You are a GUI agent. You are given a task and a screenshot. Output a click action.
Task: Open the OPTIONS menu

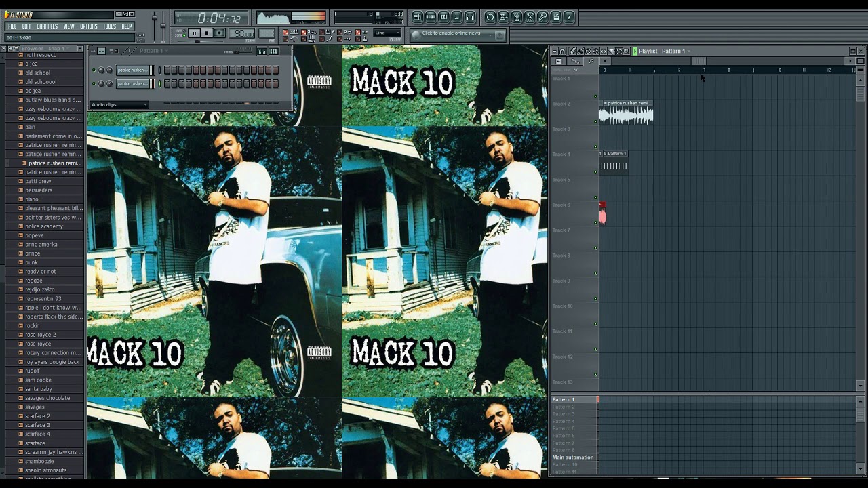pyautogui.click(x=89, y=26)
